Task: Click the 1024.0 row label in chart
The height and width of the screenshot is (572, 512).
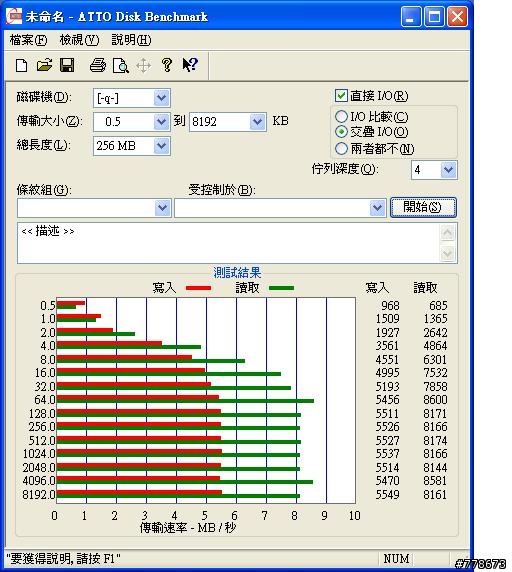Action: (39, 454)
